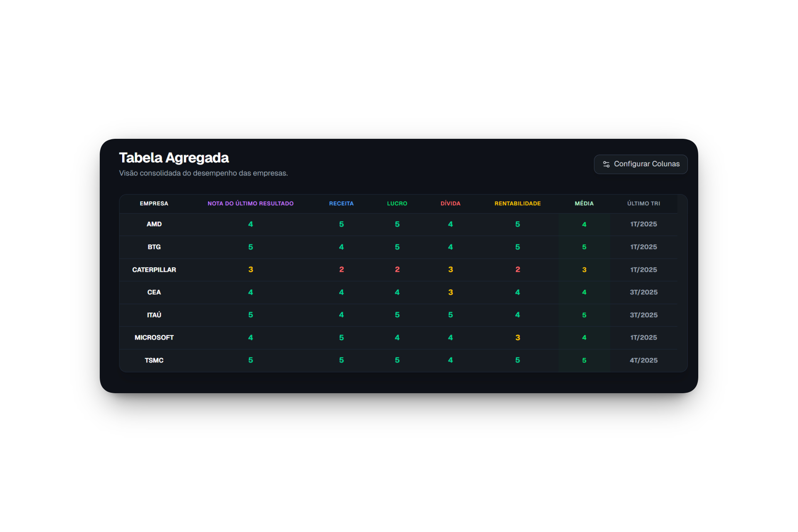
Task: Click Microsoft's Rentabilidade score of 3
Action: coord(517,337)
